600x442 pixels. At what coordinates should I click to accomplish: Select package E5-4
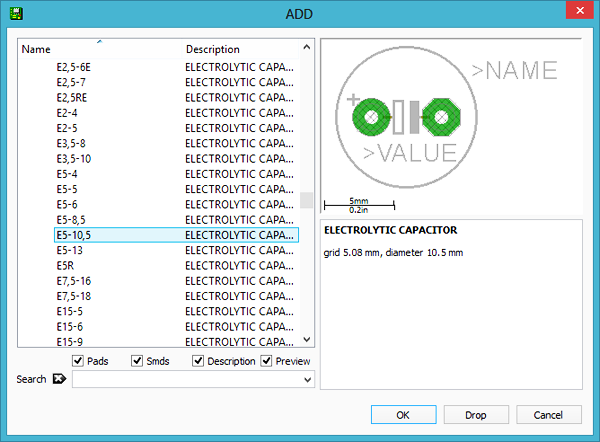[x=176, y=174]
